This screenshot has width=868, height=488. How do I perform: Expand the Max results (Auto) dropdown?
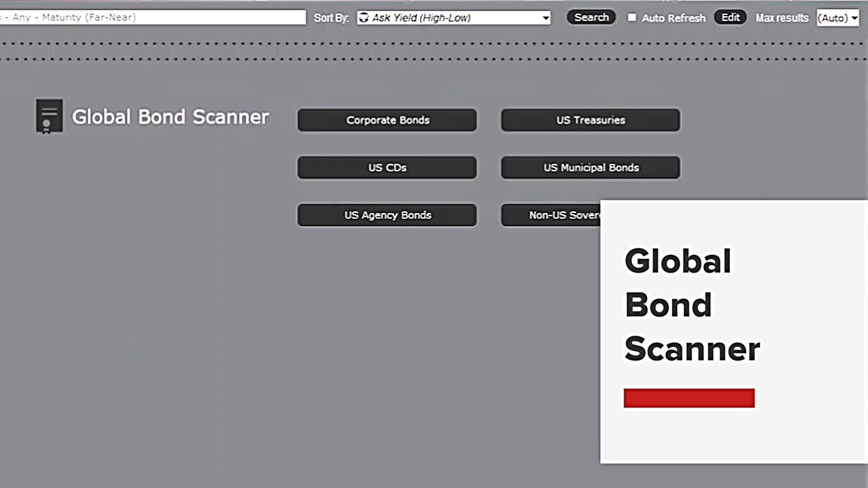(838, 18)
